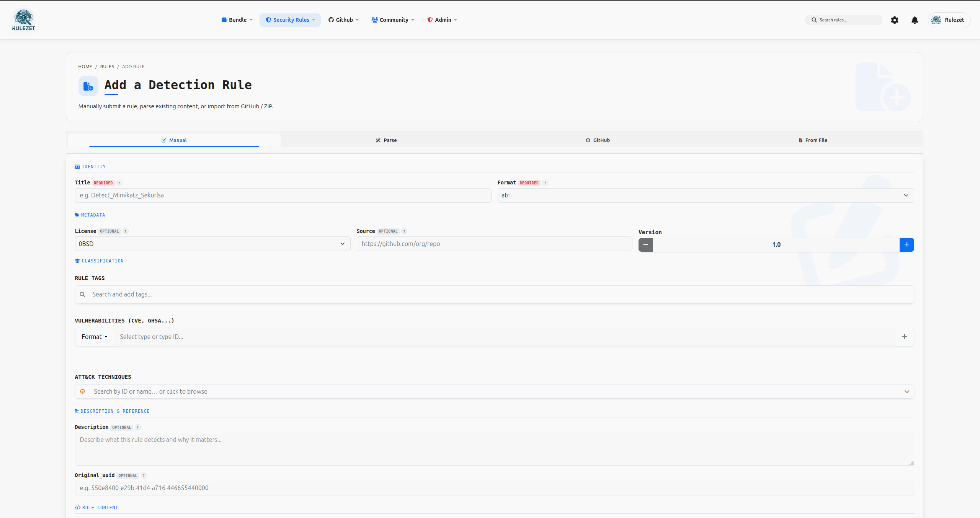Switch to the GitHub import tab
Screen dimensions: 980x518
[x=598, y=140]
